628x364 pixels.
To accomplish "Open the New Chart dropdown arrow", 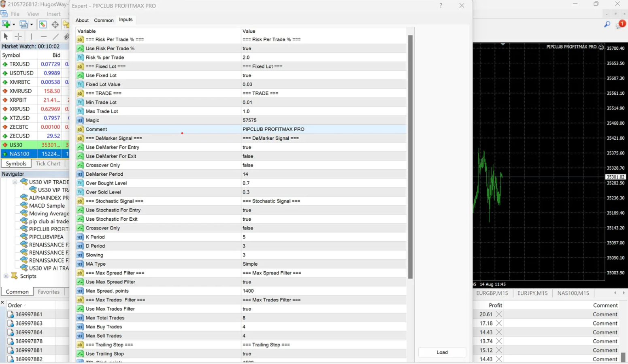I will [14, 25].
